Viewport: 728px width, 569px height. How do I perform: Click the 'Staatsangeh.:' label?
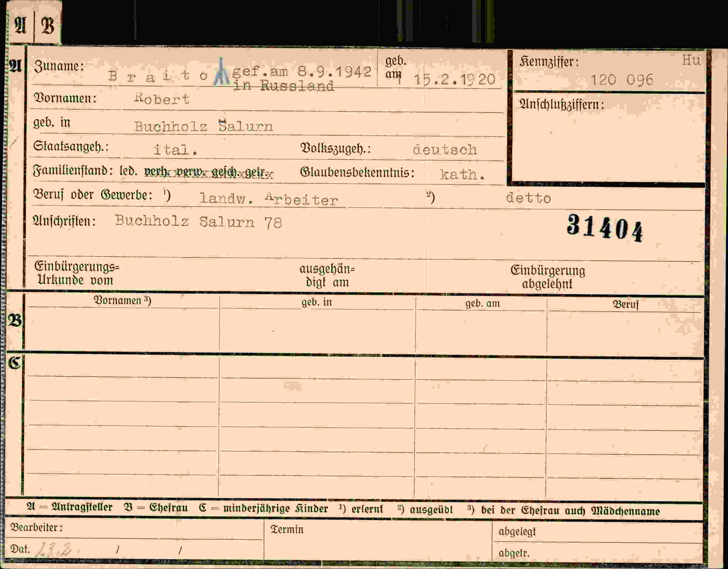tap(71, 147)
